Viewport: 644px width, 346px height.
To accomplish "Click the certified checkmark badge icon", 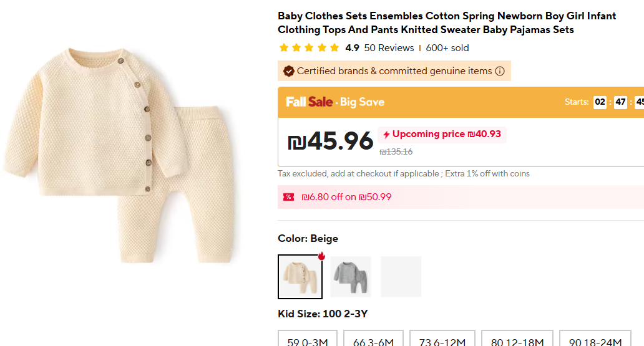I will tap(288, 71).
